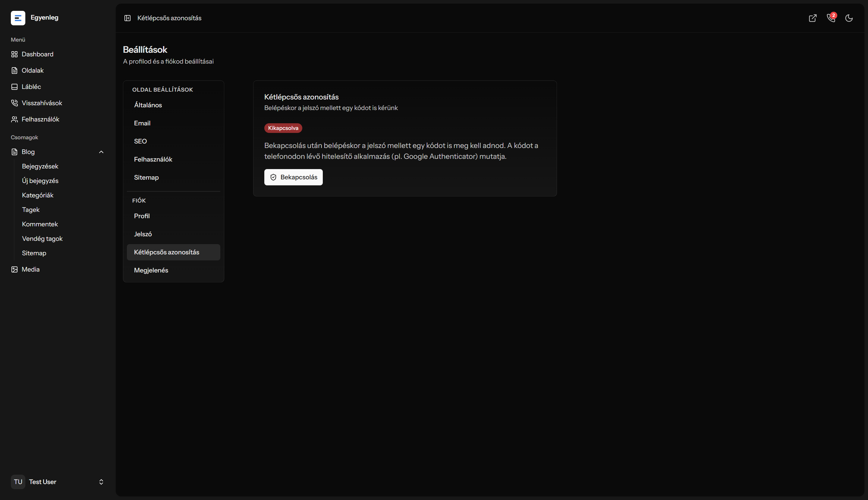Screen dimensions: 868x500
Task: Open the external site link icon
Action: tap(813, 18)
